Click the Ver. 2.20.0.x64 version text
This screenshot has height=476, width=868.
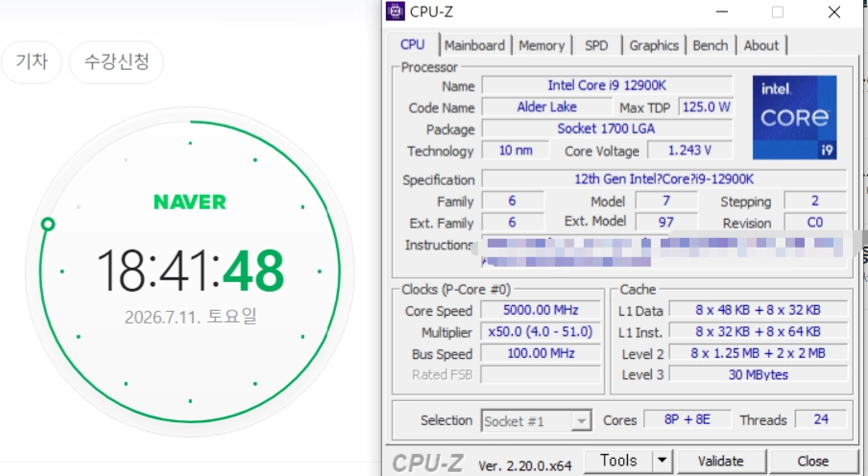525,466
